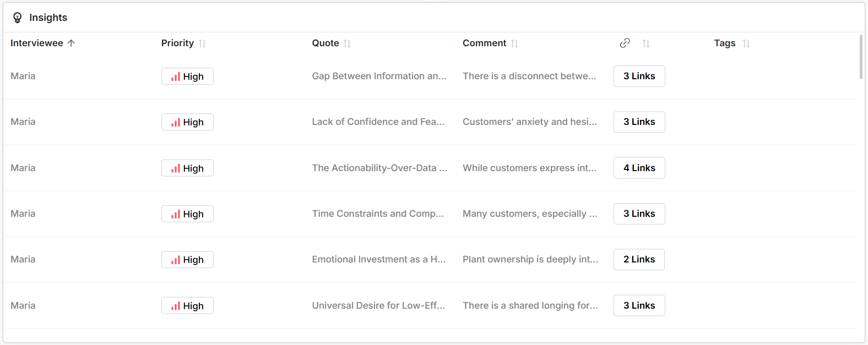Open quote 'The Actionability-Over-Data ...'
The image size is (868, 345).
click(x=379, y=168)
